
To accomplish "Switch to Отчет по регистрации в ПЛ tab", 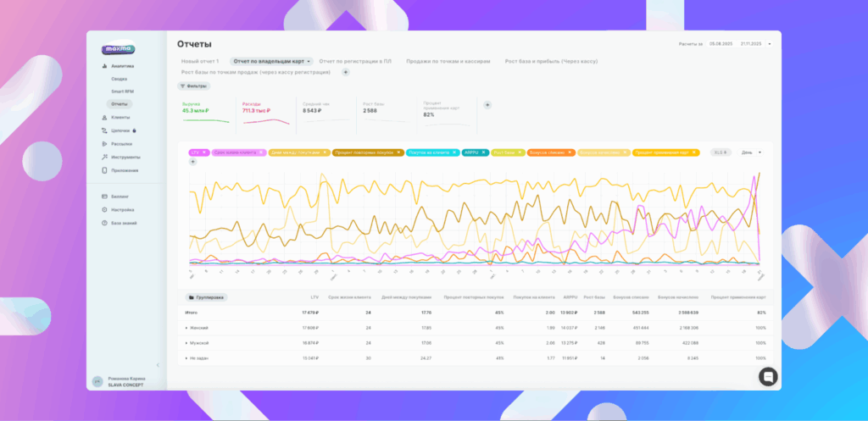I will click(x=355, y=61).
